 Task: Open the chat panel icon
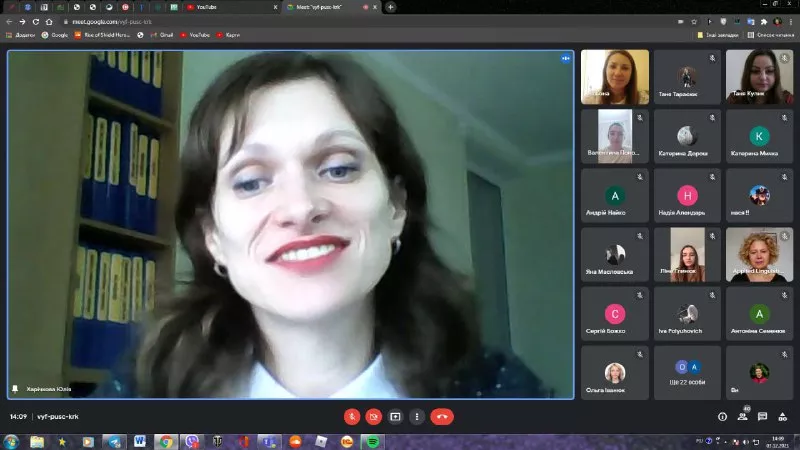coord(762,416)
